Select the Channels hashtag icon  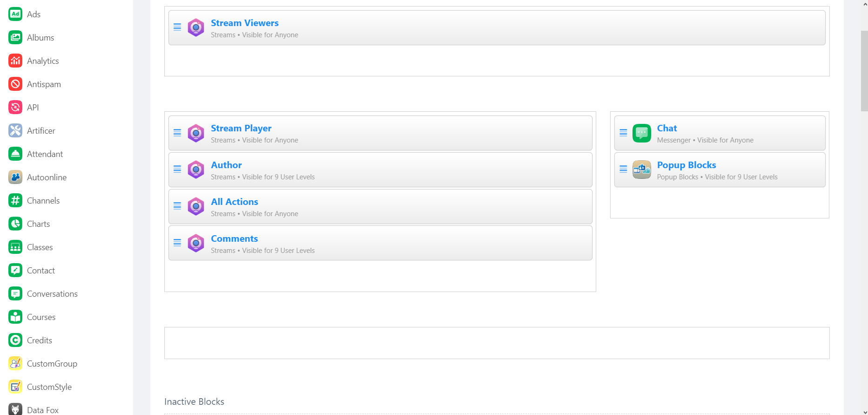(15, 201)
